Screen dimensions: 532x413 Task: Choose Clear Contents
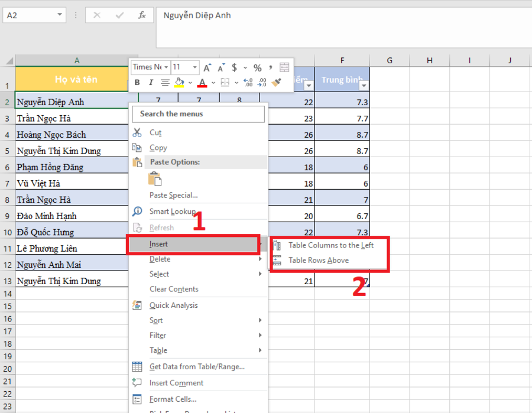(198, 289)
